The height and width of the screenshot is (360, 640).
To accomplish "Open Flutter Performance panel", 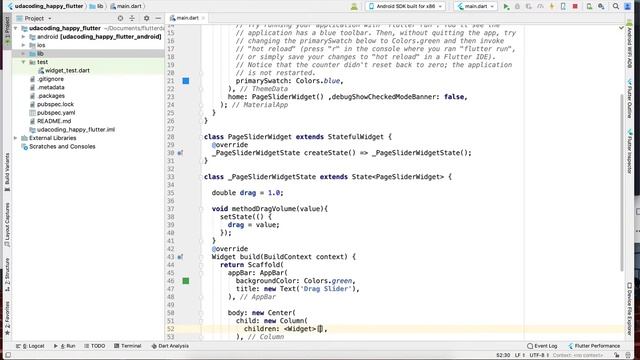I will coord(594,346).
